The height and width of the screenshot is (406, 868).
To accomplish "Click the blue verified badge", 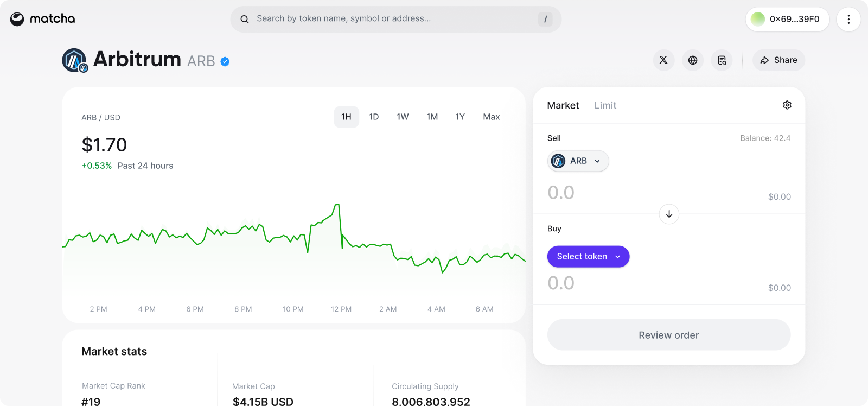I will click(225, 62).
